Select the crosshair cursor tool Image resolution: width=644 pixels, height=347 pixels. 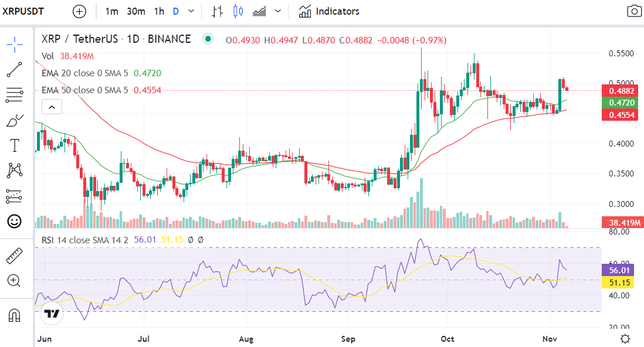(15, 45)
